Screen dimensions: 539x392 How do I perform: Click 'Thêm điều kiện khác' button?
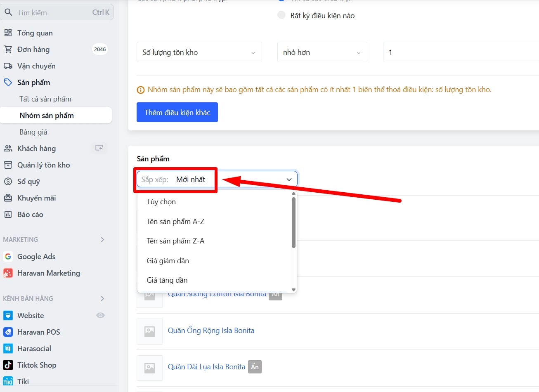point(177,113)
